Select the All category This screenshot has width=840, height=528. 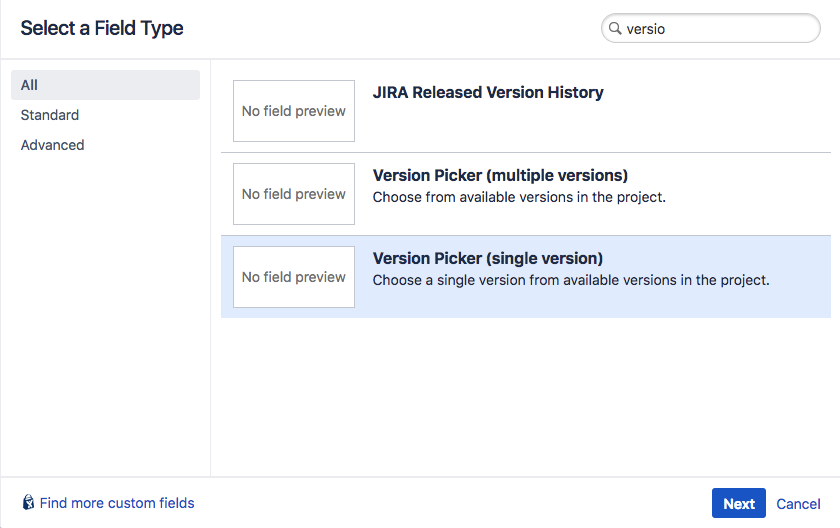click(x=106, y=85)
